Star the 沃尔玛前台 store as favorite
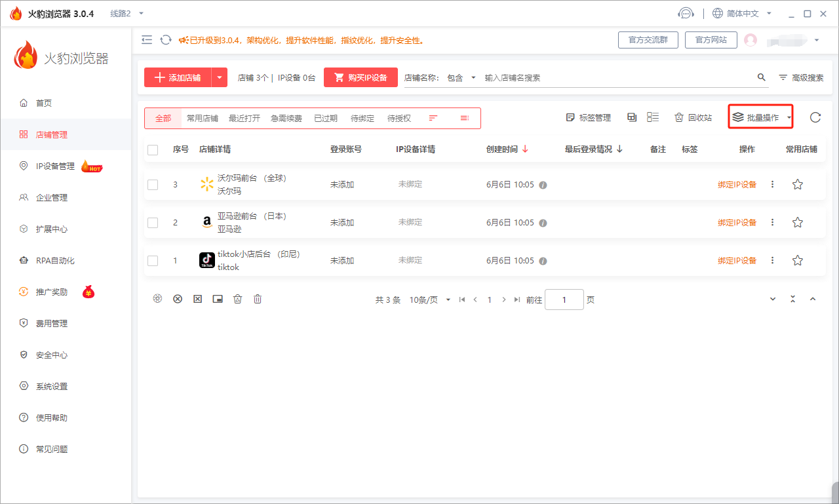 [797, 185]
